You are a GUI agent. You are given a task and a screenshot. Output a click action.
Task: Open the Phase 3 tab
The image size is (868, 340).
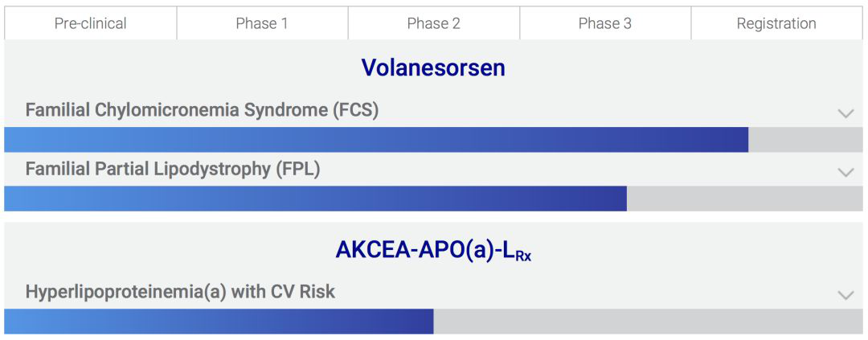605,23
